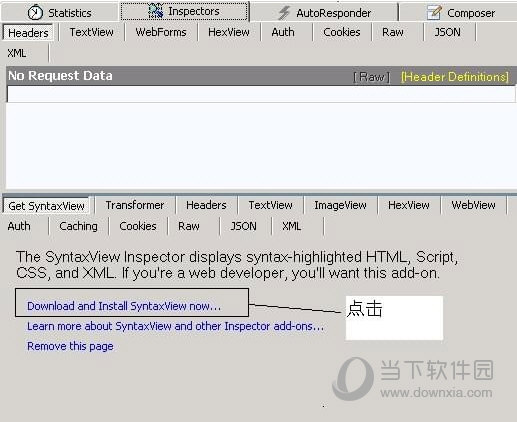Open the Header Definitions link

pos(455,77)
